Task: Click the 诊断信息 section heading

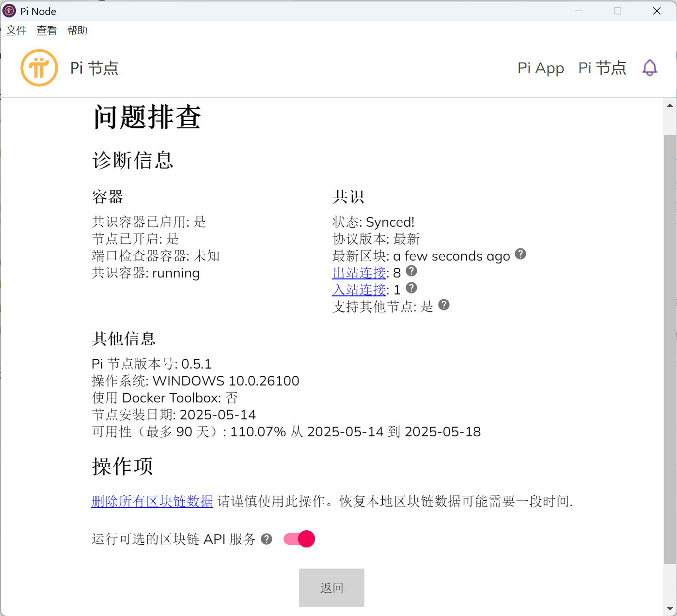Action: coord(133,160)
